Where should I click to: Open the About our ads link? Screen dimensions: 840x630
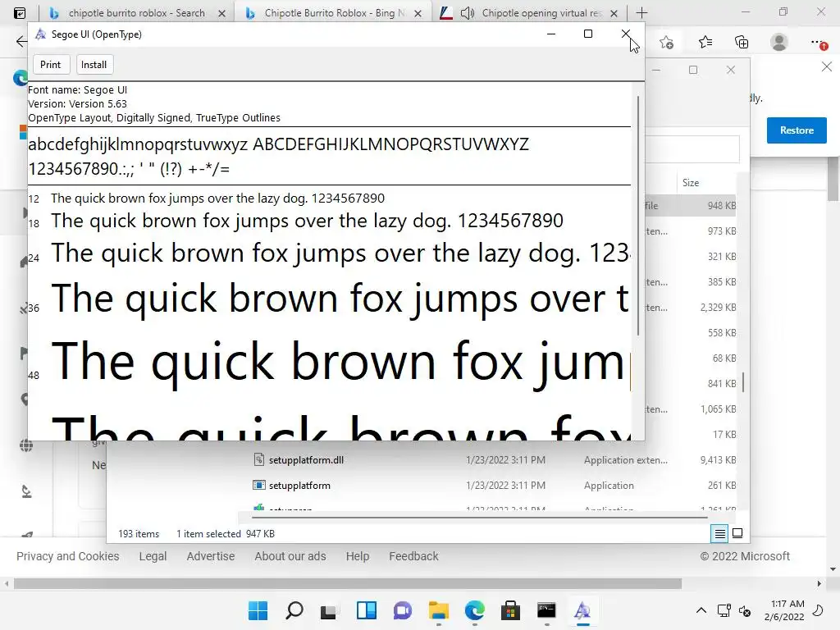pos(290,557)
